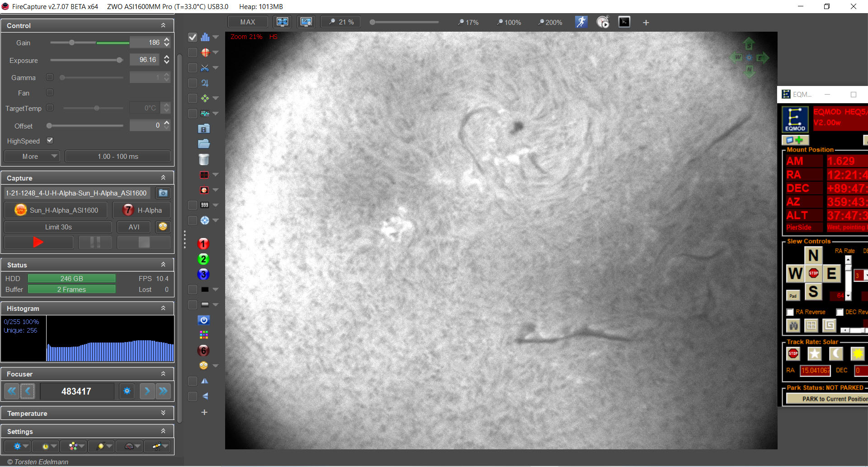Click the dark red 6 ball icon
Image resolution: width=868 pixels, height=467 pixels.
tap(203, 350)
